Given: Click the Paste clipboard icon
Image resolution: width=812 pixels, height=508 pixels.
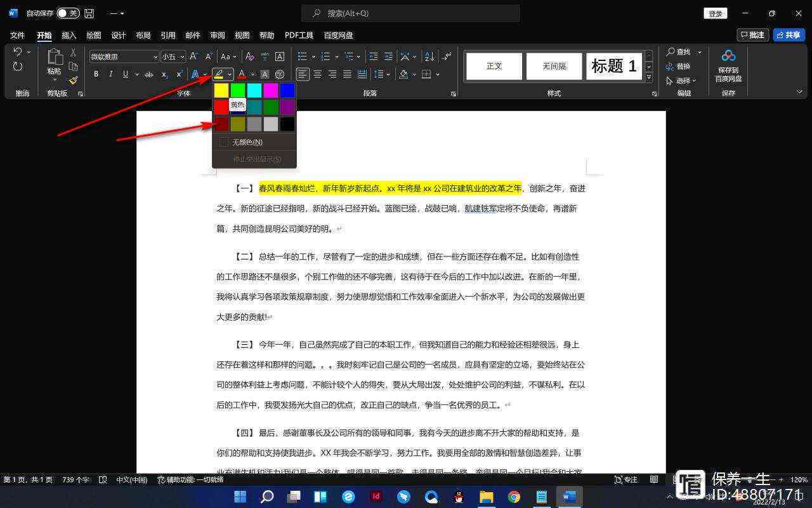Looking at the screenshot, I should pyautogui.click(x=55, y=58).
